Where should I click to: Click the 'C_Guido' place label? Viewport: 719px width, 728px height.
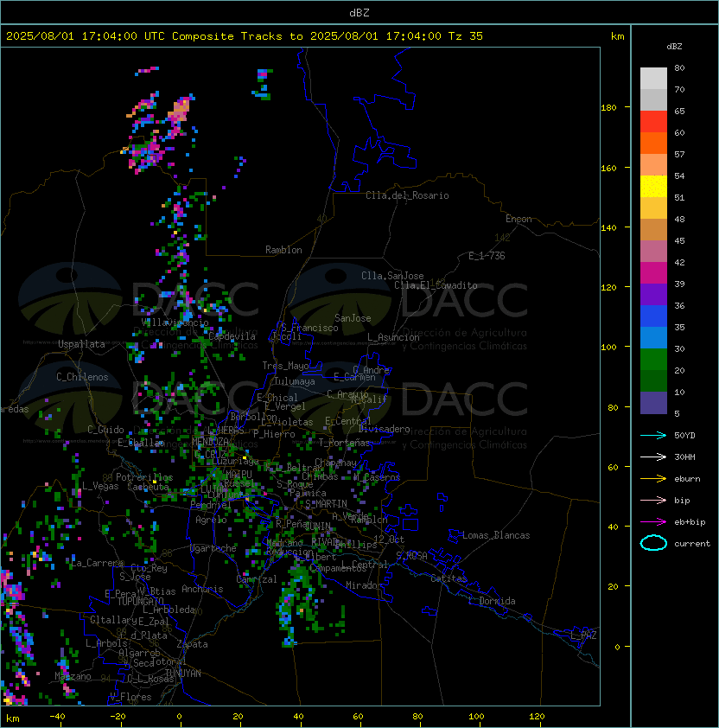(105, 430)
